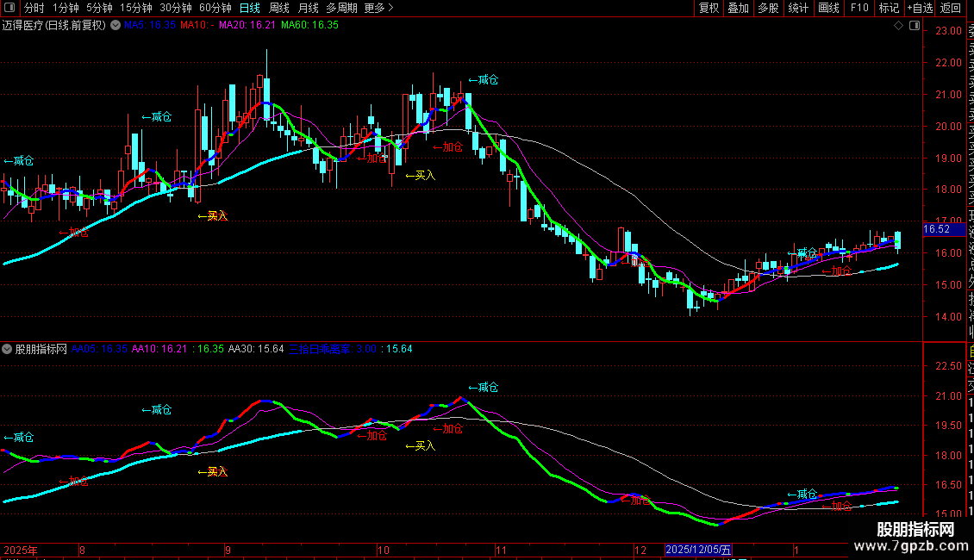Click the MA60: 16.35 indicator label

pos(310,25)
